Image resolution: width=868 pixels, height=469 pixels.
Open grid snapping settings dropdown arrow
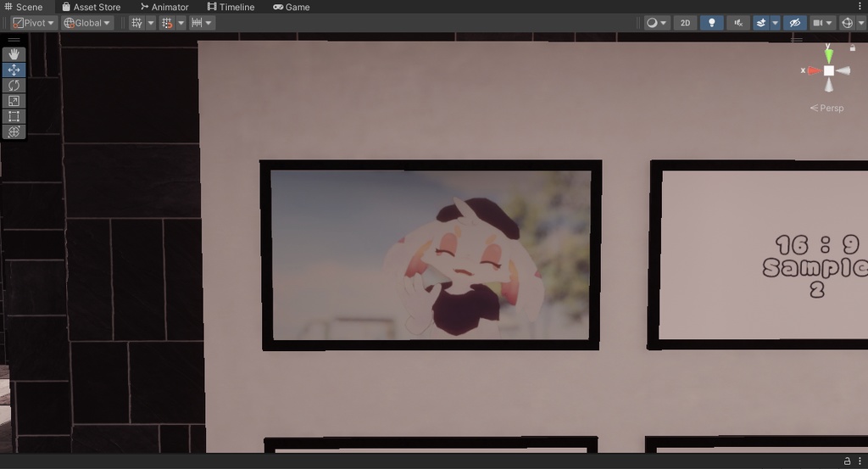(181, 23)
